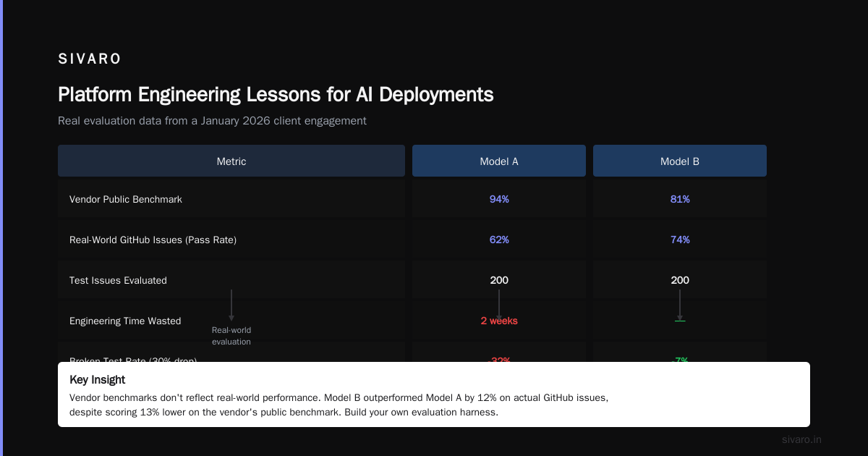The height and width of the screenshot is (456, 868).
Task: Open the sivaro.in footer link
Action: [x=801, y=439]
